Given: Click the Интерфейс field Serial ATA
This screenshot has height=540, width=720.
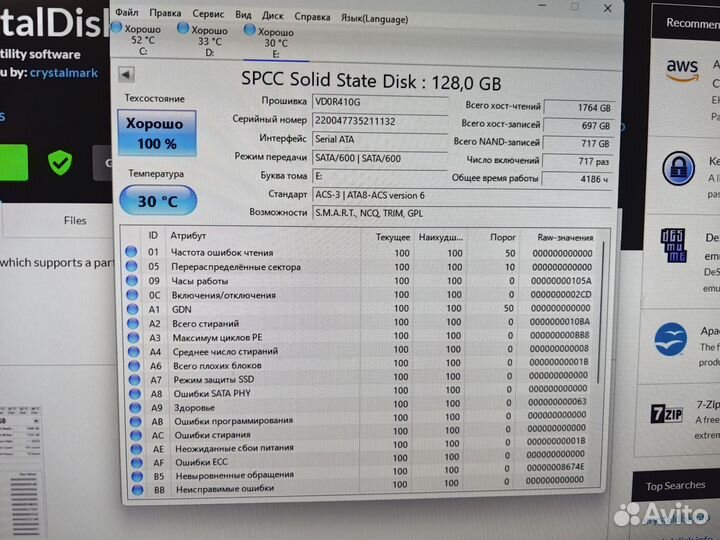Looking at the screenshot, I should [380, 139].
